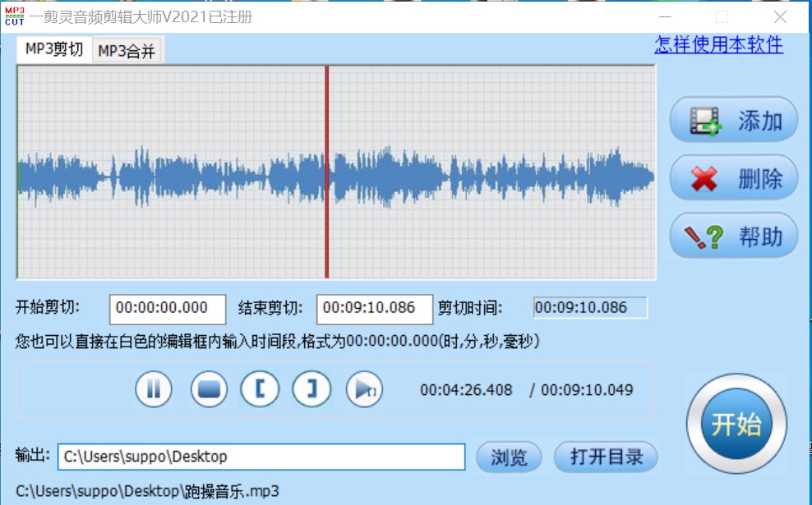The width and height of the screenshot is (812, 505).
Task: Click the green start marker at waveform edge
Action: tap(17, 172)
